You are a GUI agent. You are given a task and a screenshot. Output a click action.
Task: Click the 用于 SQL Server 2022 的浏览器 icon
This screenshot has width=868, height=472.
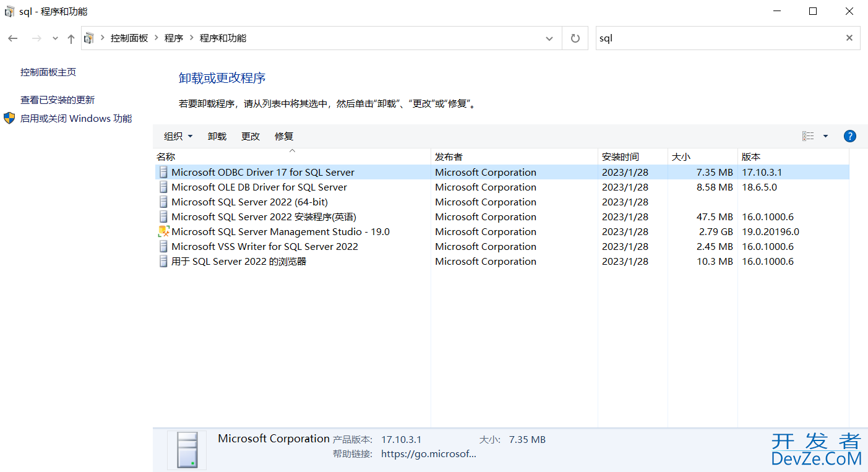(x=163, y=262)
